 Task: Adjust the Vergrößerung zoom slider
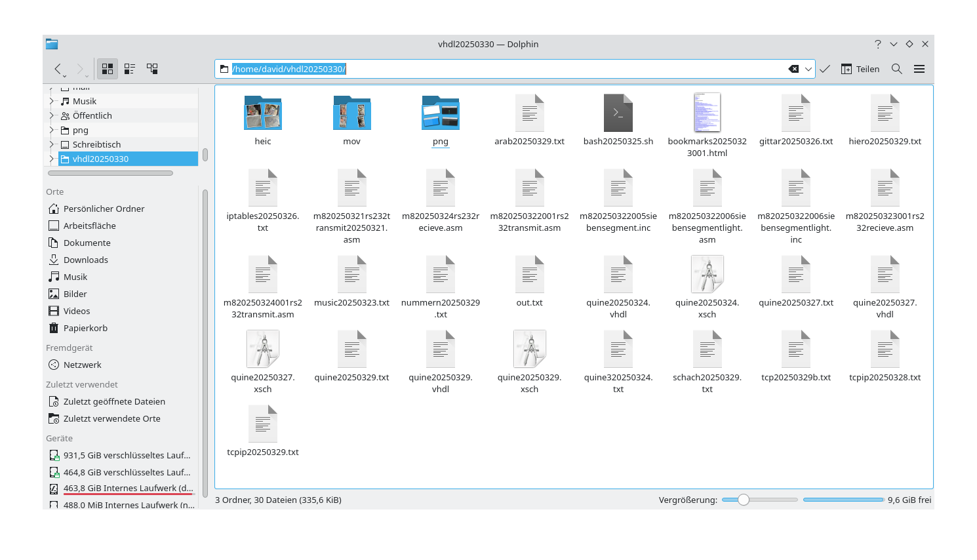coord(743,500)
